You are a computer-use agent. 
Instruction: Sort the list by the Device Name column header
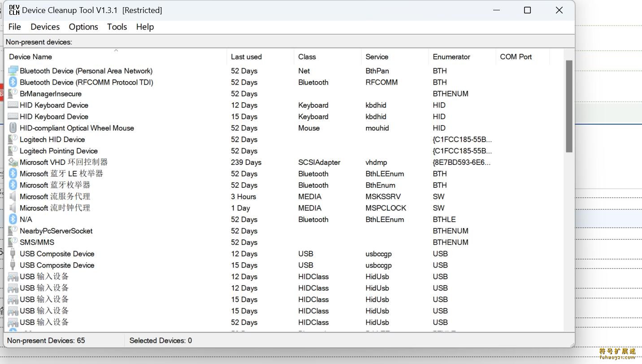pos(116,57)
